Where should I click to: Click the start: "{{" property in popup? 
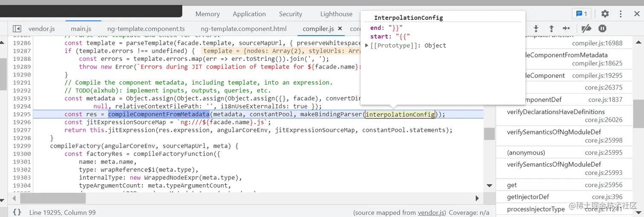pos(390,37)
